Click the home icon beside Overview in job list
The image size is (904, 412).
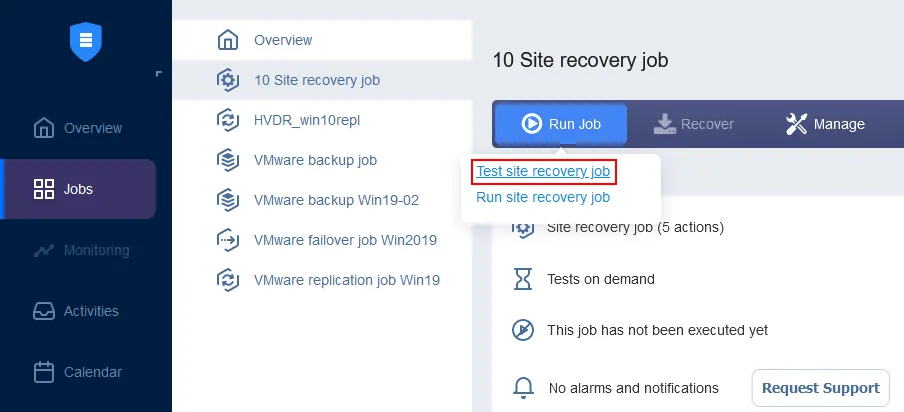click(x=228, y=41)
